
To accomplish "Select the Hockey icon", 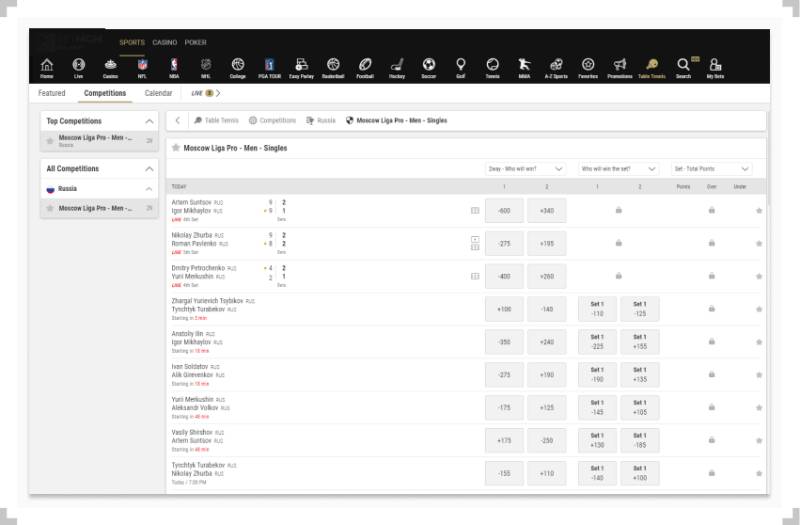I will [397, 68].
